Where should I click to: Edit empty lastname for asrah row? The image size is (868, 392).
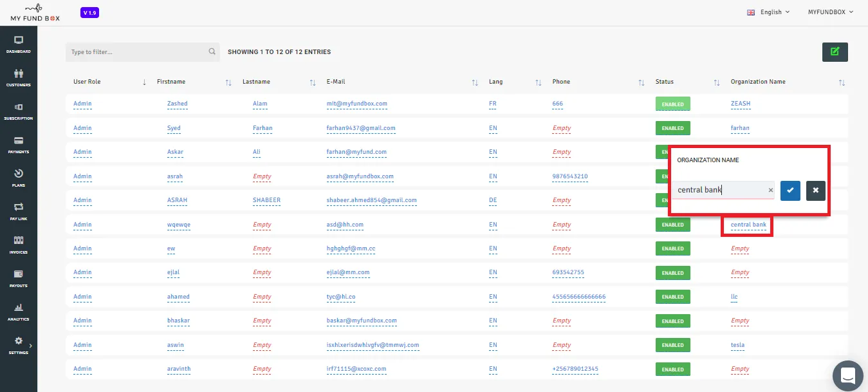click(x=262, y=176)
